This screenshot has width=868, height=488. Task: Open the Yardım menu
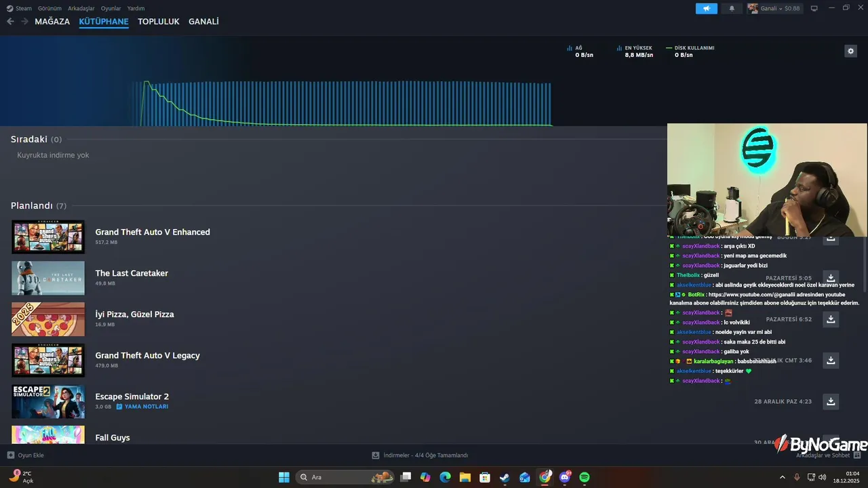136,8
